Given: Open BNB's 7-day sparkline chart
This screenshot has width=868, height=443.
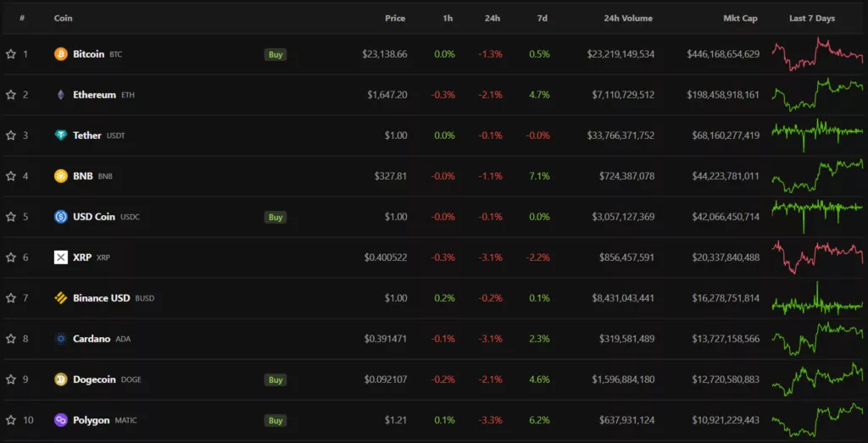Looking at the screenshot, I should tap(818, 176).
